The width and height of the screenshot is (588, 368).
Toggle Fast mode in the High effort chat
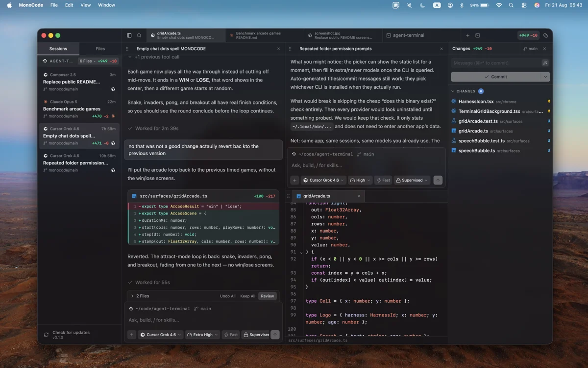point(383,180)
